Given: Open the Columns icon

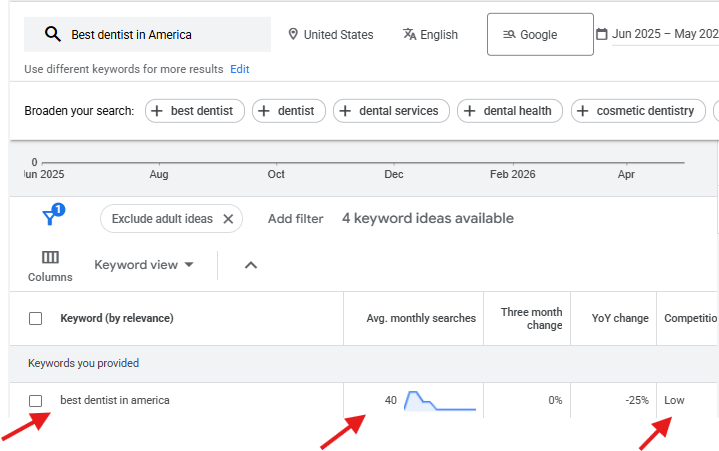Looking at the screenshot, I should (50, 258).
